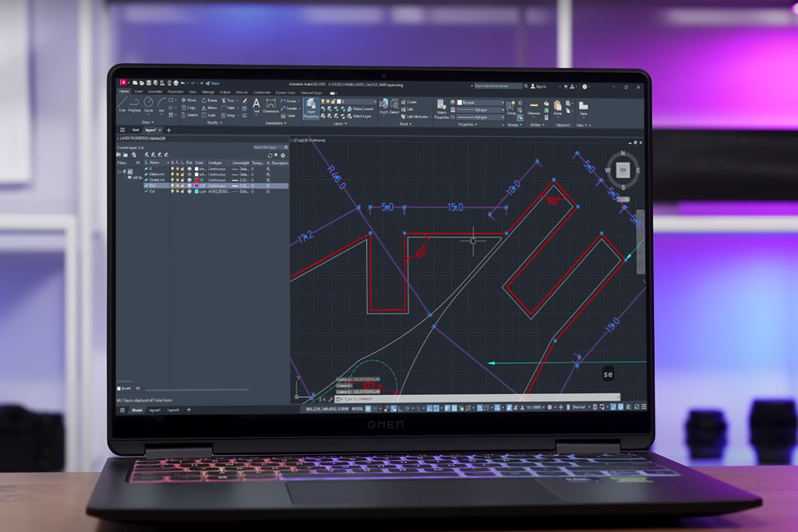Click Edit Attributes button
Image resolution: width=798 pixels, height=532 pixels.
pyautogui.click(x=415, y=117)
